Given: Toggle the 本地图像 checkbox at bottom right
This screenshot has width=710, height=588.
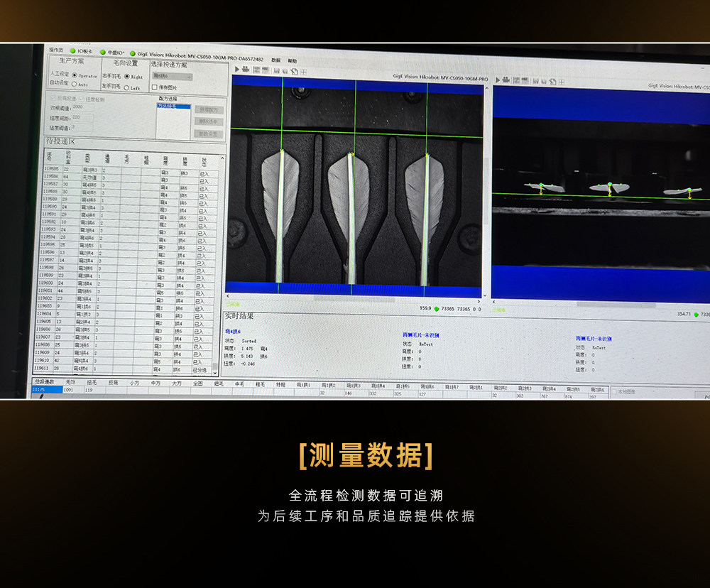Looking at the screenshot, I should (615, 391).
